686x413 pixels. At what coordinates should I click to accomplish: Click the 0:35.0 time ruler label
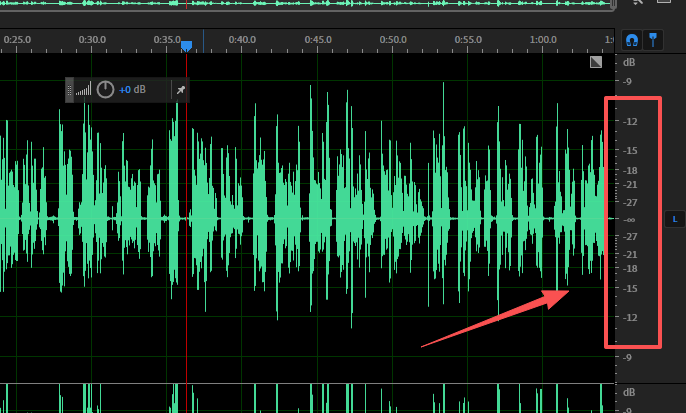click(167, 39)
